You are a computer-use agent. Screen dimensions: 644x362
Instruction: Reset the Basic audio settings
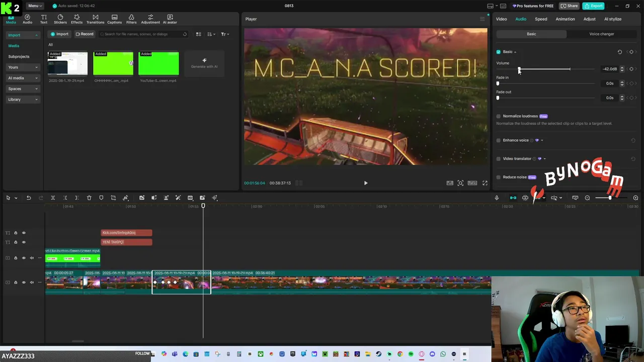click(620, 52)
